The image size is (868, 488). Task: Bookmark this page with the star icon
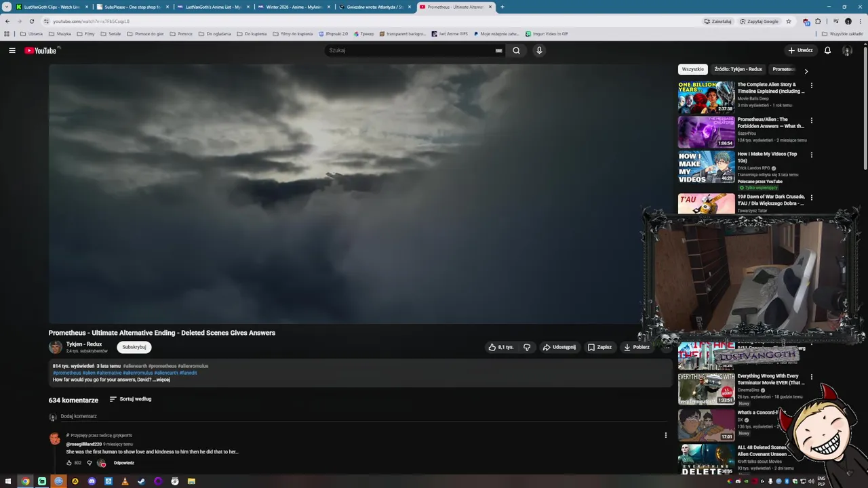coord(789,21)
